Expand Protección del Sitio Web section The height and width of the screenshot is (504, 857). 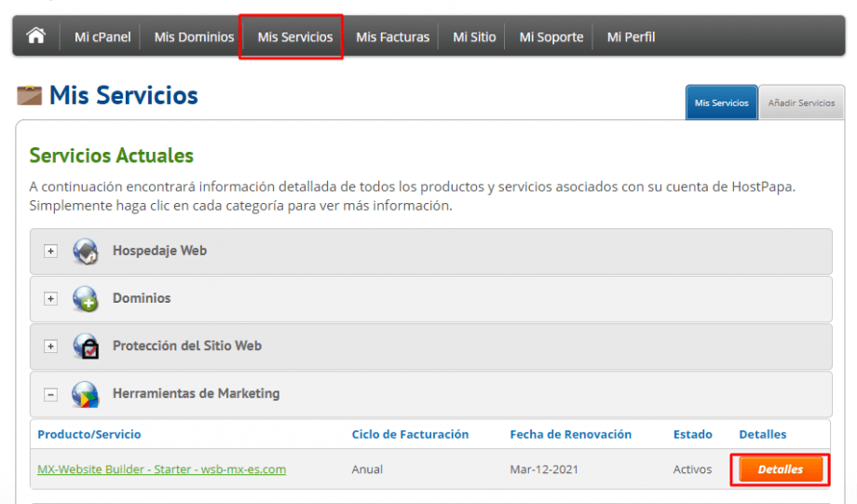pyautogui.click(x=51, y=347)
